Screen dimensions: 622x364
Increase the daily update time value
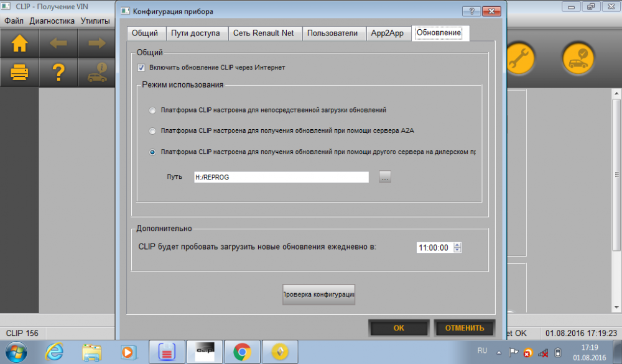(457, 245)
